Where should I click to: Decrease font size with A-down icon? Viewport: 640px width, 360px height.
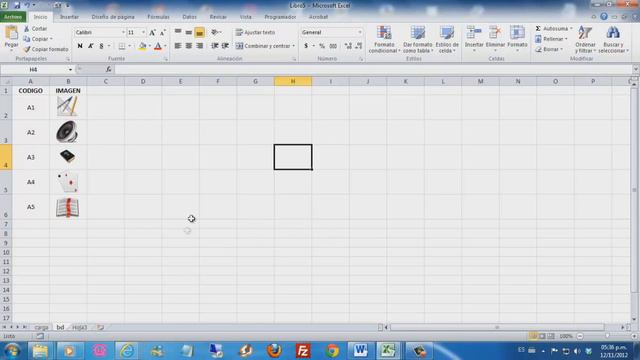click(x=162, y=32)
